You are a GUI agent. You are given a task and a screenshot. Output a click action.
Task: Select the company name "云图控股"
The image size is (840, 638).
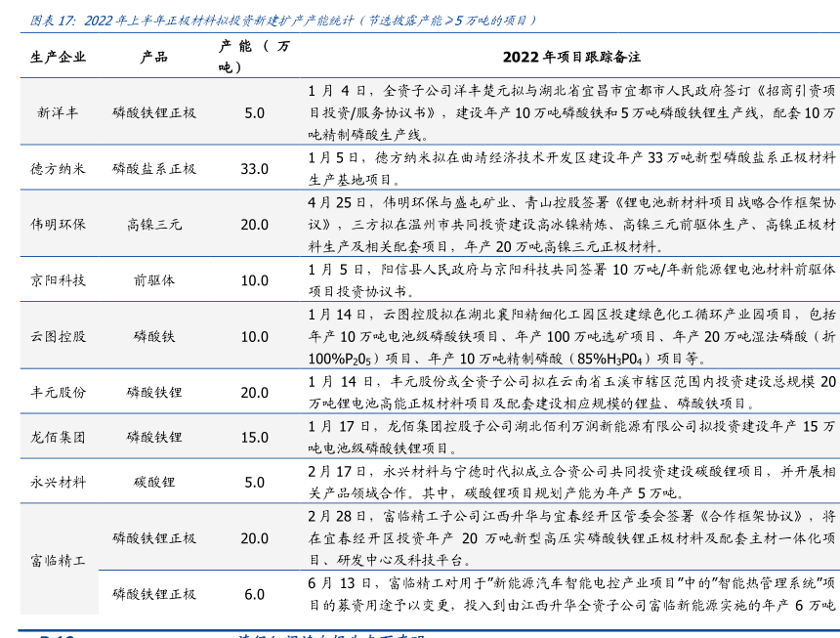[58, 336]
